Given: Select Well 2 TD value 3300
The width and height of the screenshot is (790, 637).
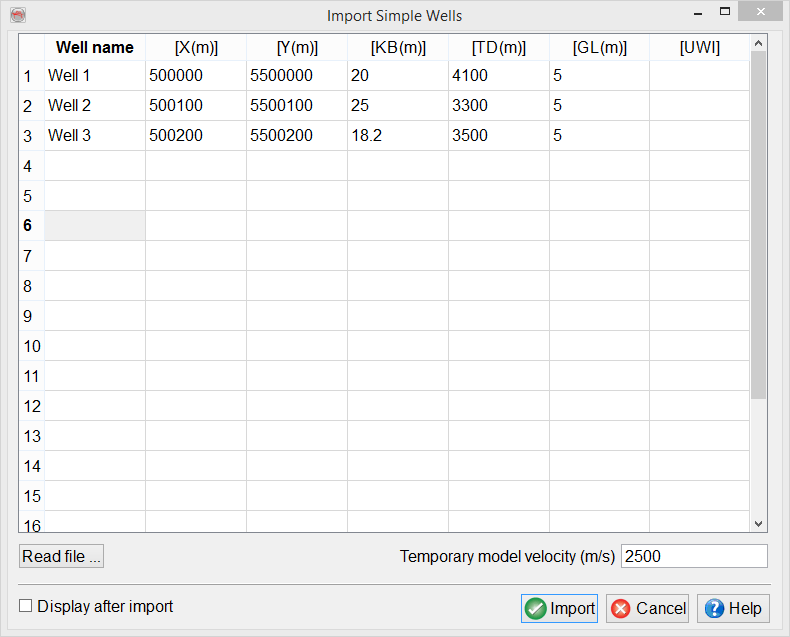Looking at the screenshot, I should point(498,105).
